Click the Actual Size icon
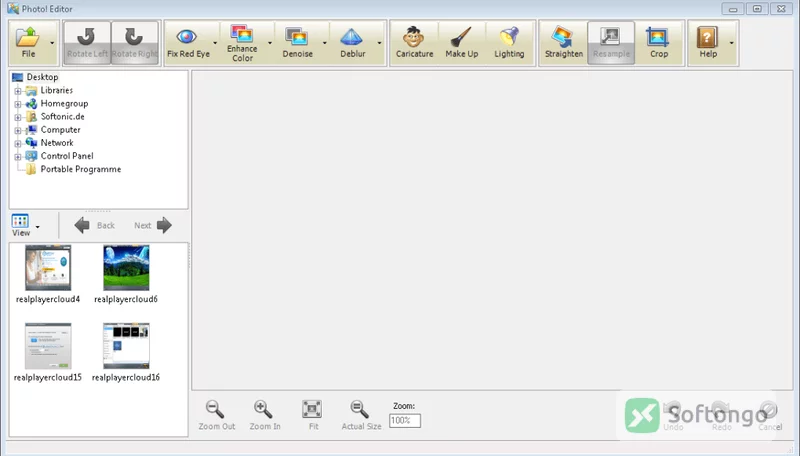Image resolution: width=800 pixels, height=456 pixels. click(x=361, y=415)
